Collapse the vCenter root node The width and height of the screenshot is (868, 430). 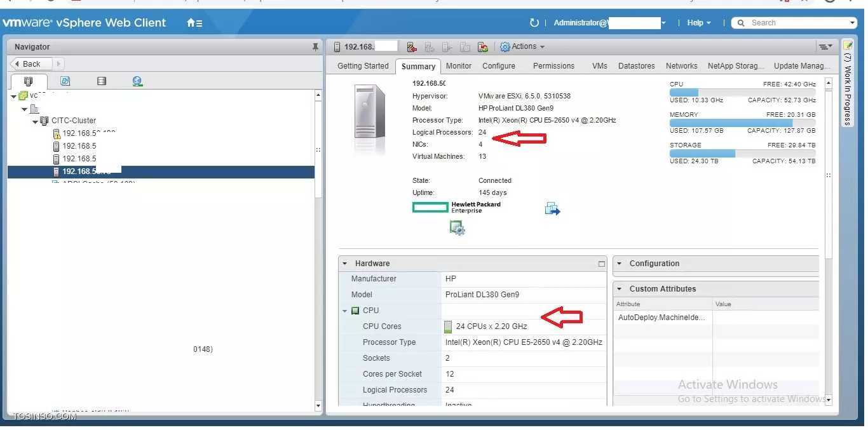(15, 96)
